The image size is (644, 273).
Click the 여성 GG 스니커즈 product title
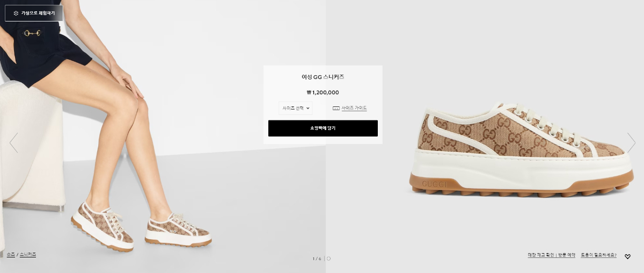(x=323, y=77)
